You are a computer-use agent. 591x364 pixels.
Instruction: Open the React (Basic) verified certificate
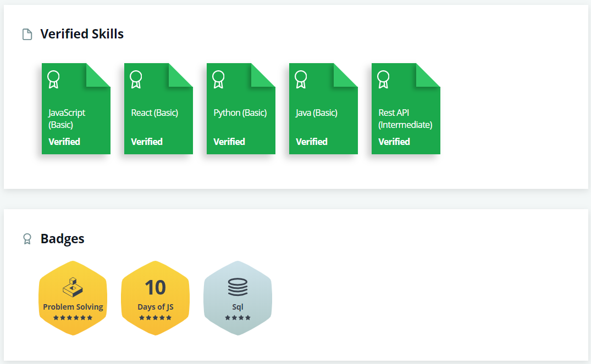158,109
